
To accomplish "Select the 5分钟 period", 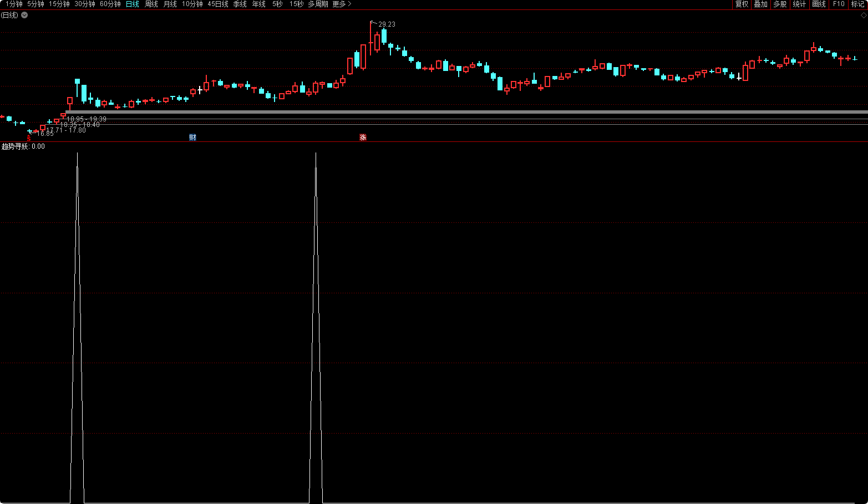I will coord(35,4).
